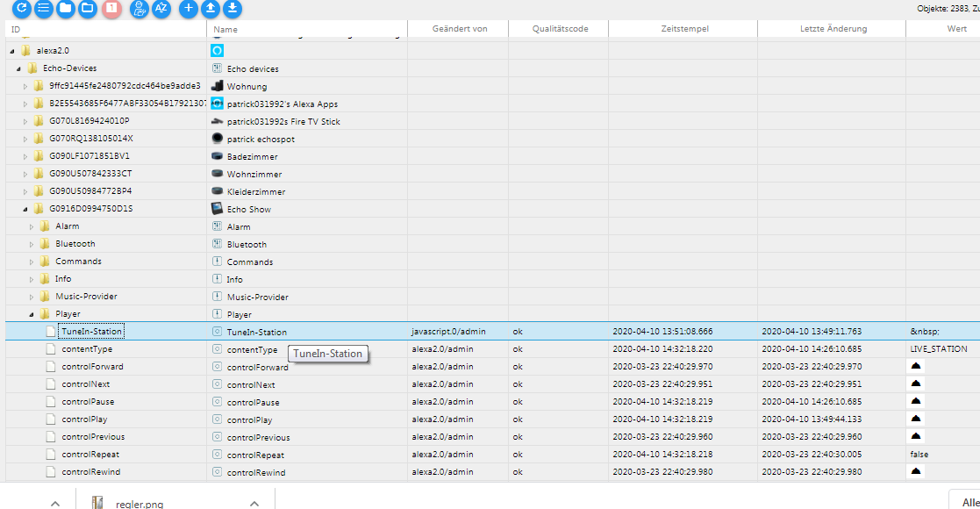Click the red number 1 toolbar button
This screenshot has height=509, width=980.
click(112, 8)
